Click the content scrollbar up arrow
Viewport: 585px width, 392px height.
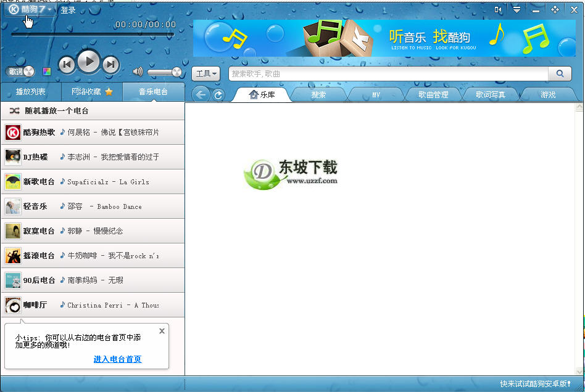[579, 107]
